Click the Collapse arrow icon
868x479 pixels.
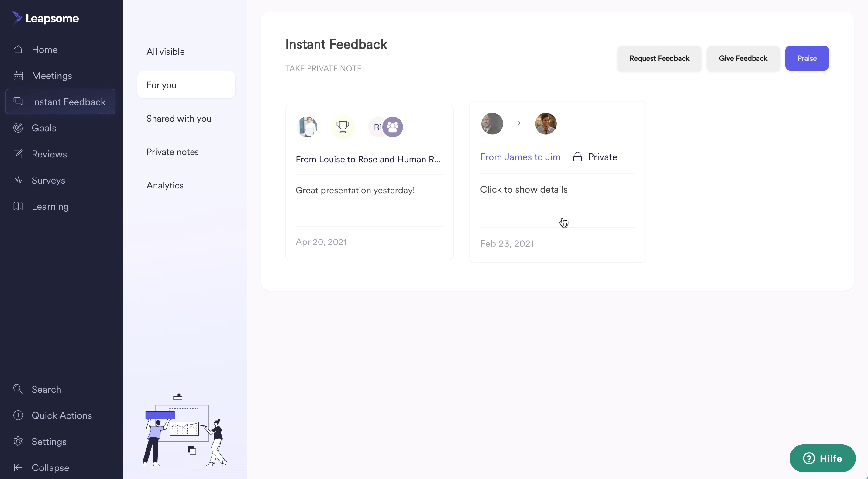(18, 467)
